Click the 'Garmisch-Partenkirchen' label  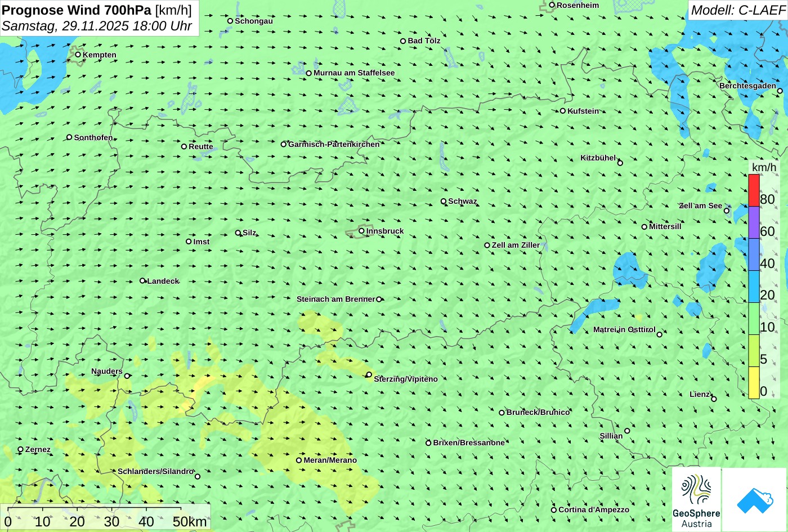pyautogui.click(x=334, y=144)
